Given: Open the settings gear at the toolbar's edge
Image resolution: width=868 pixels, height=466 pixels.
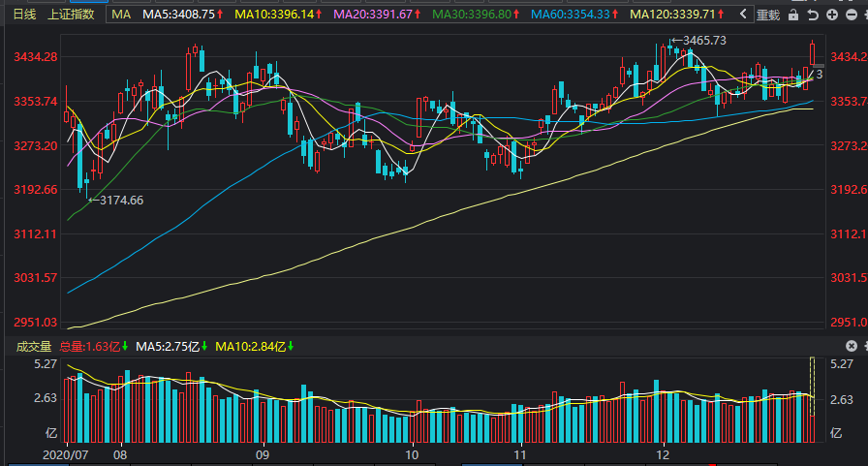Looking at the screenshot, I should pyautogui.click(x=865, y=15).
